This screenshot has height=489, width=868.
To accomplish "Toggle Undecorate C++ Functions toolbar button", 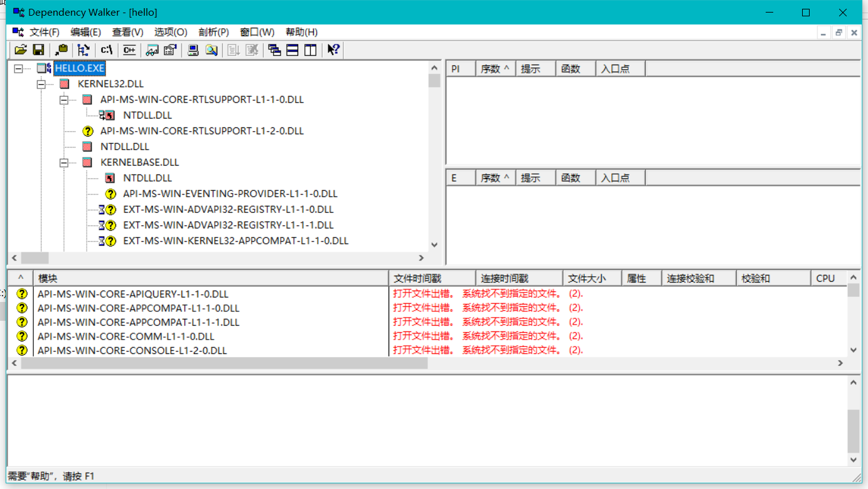I will click(x=129, y=50).
